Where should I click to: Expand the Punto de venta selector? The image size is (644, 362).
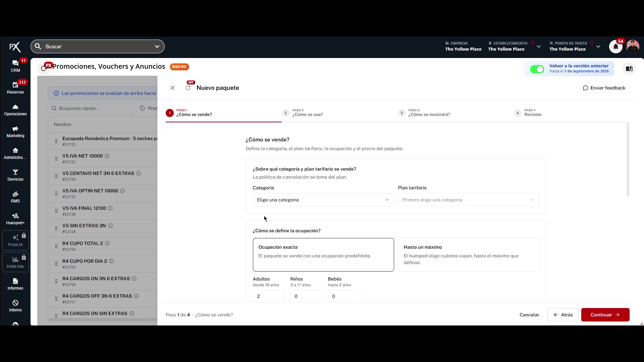pos(598,47)
